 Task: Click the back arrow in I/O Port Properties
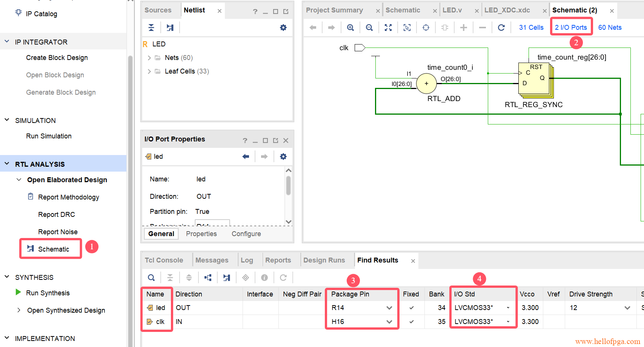click(x=246, y=157)
